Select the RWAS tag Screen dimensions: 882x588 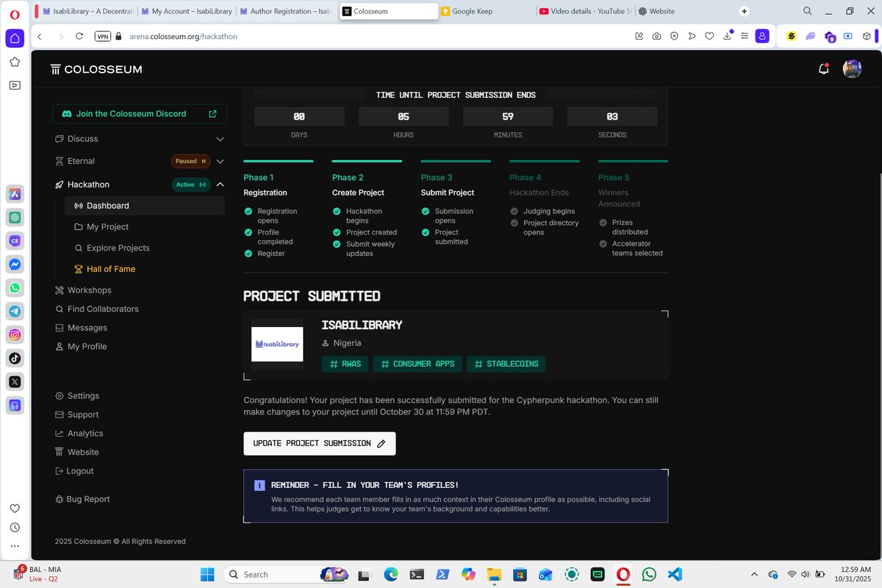tap(345, 364)
